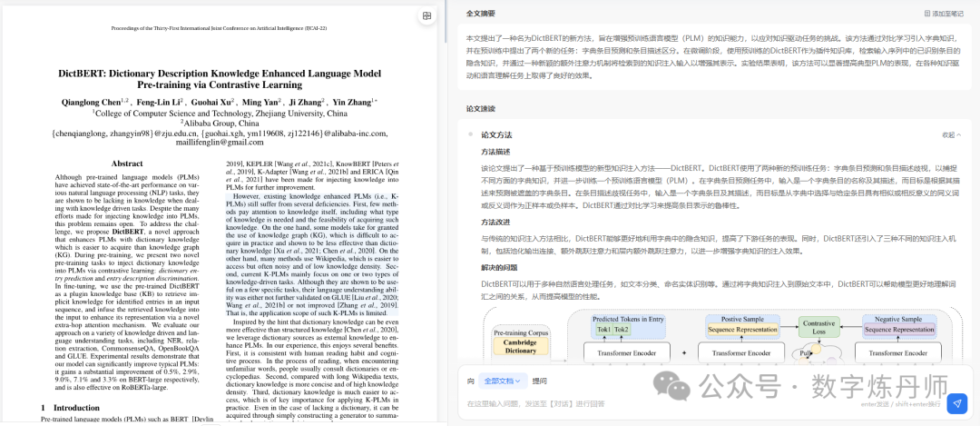The width and height of the screenshot is (980, 426).
Task: Open the DictBERT architecture figure
Action: coord(722,336)
